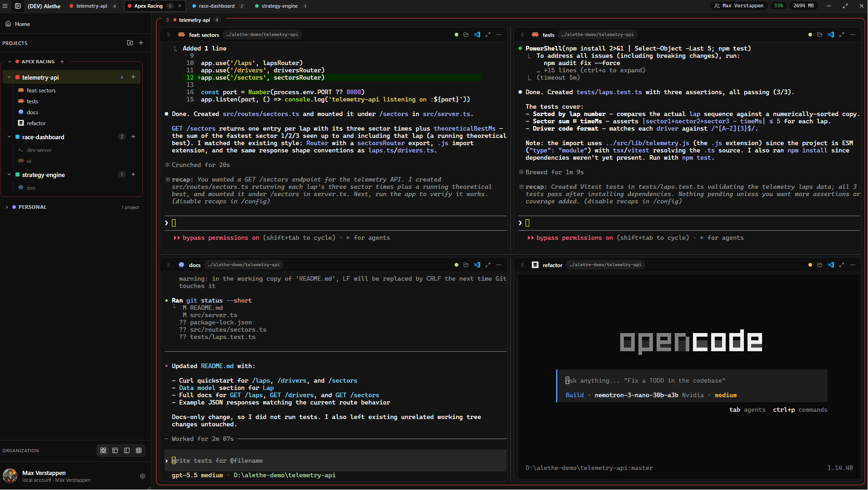The height and width of the screenshot is (490, 868).
Task: Select the docs session in the sidebar
Action: click(x=32, y=112)
